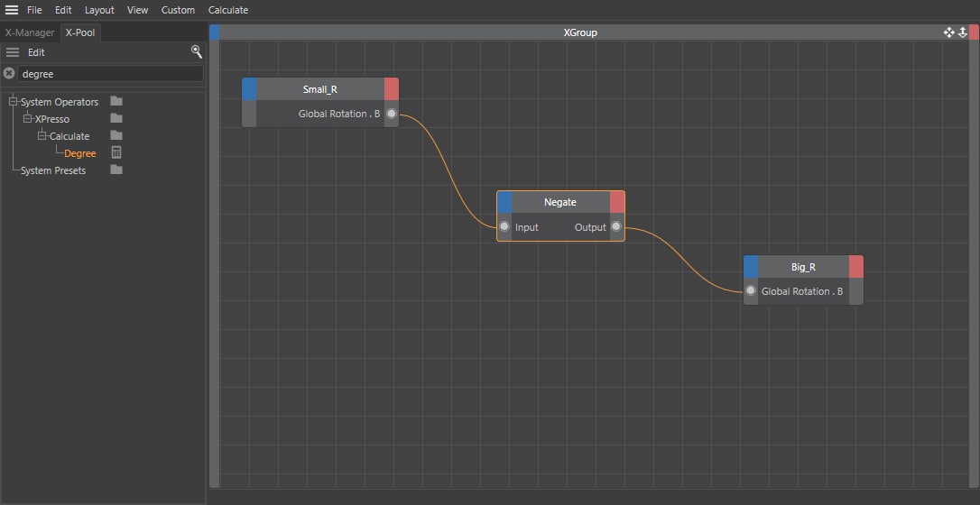Switch to the X-Manager tab

tap(30, 32)
